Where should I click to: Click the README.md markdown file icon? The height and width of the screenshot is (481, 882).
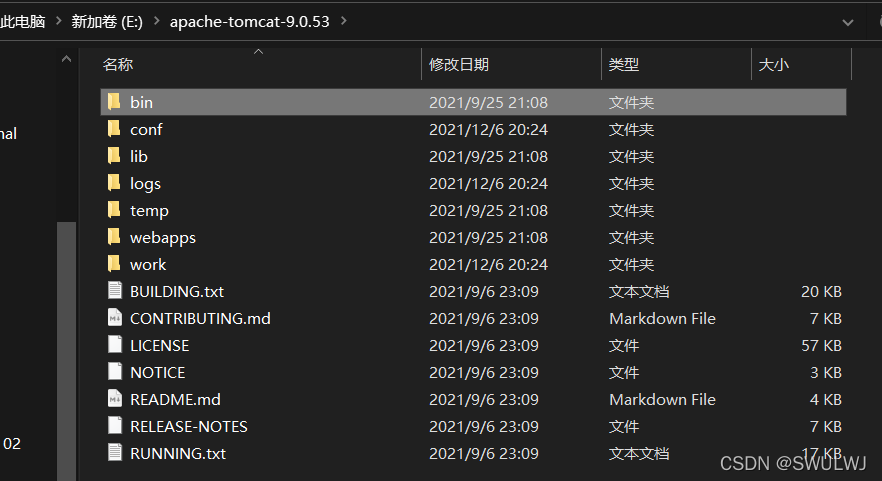coord(115,399)
